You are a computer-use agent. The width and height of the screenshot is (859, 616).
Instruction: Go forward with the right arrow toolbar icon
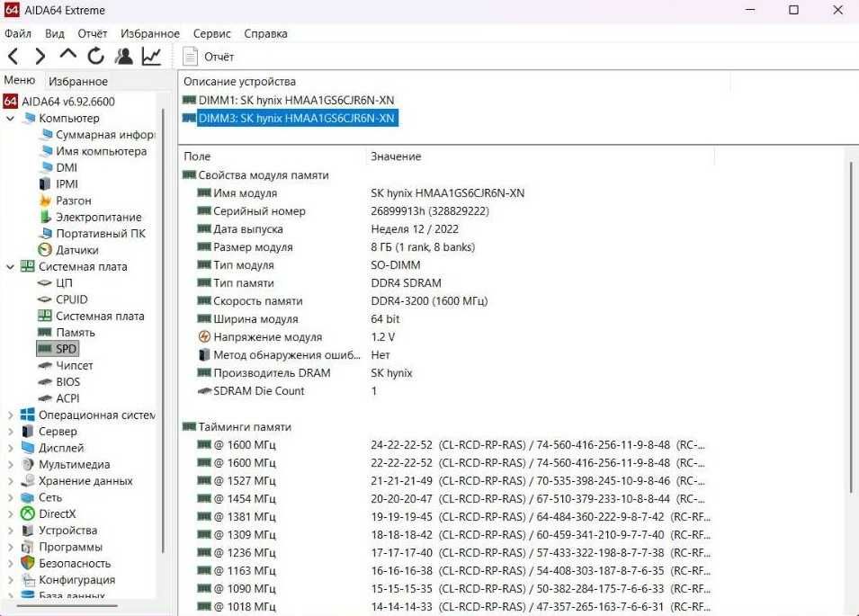(40, 56)
